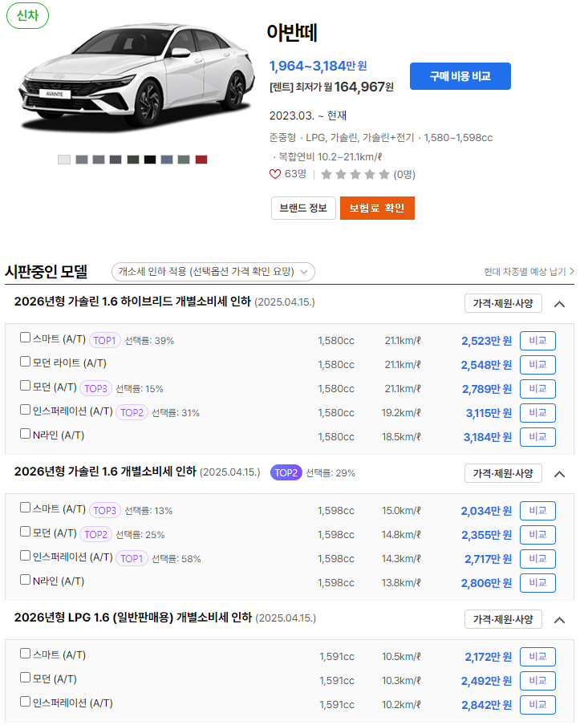
Task: Click the 신차 badge
Action: (x=27, y=16)
